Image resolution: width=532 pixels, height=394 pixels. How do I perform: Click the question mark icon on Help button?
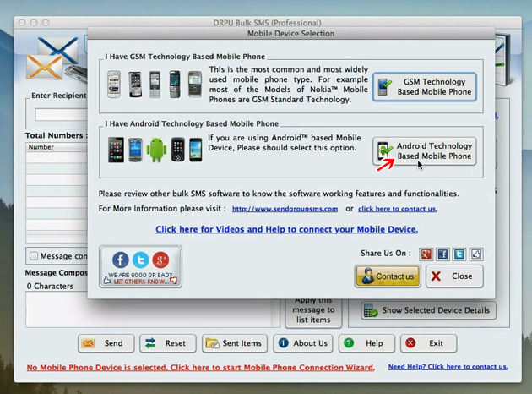click(x=349, y=343)
